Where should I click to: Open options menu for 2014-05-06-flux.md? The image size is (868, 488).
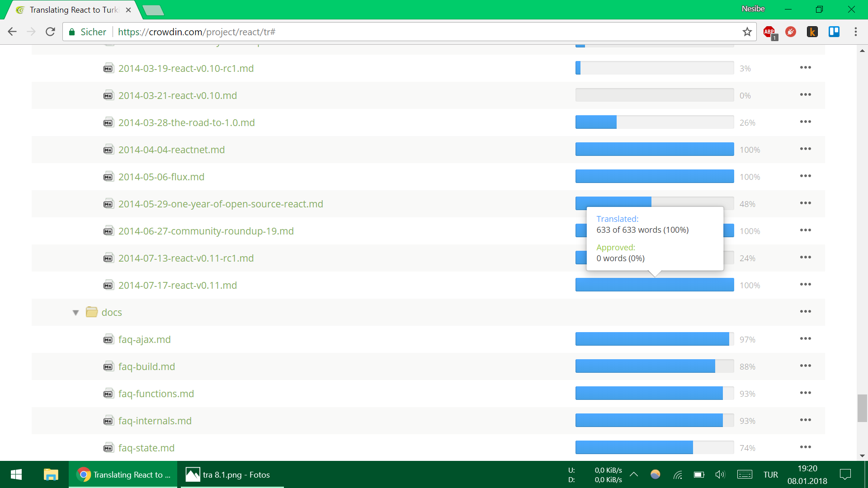point(806,176)
